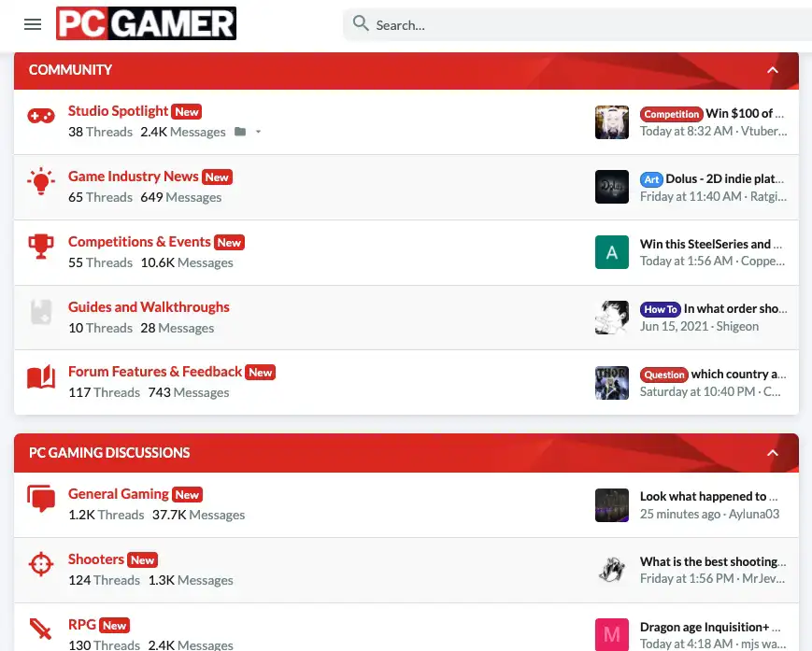The height and width of the screenshot is (651, 812).
Task: Click the pink M avatar in RPG row
Action: pyautogui.click(x=612, y=634)
